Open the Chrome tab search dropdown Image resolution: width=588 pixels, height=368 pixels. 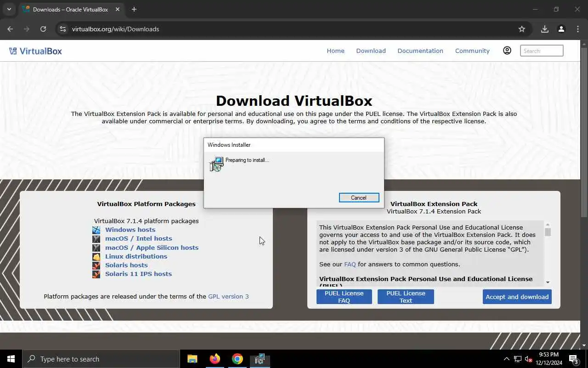click(9, 9)
